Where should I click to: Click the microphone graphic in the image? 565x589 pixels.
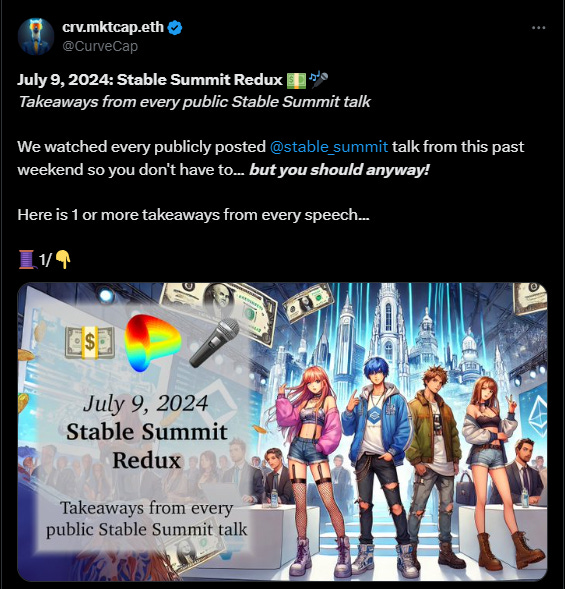point(215,343)
